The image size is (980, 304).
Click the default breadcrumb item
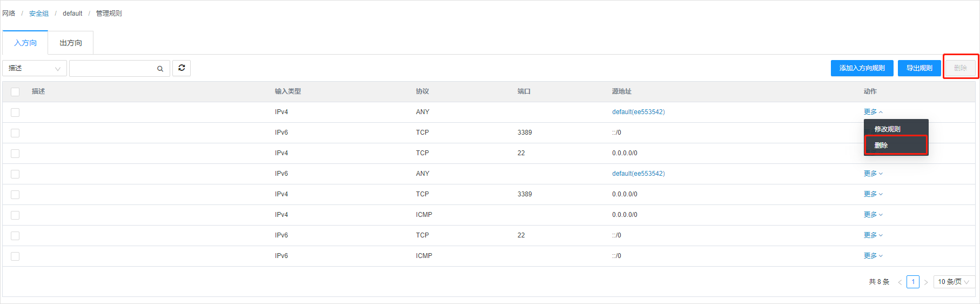point(72,14)
